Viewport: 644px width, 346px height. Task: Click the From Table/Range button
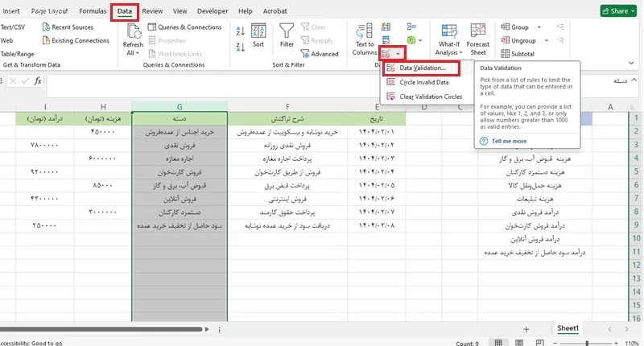point(17,54)
